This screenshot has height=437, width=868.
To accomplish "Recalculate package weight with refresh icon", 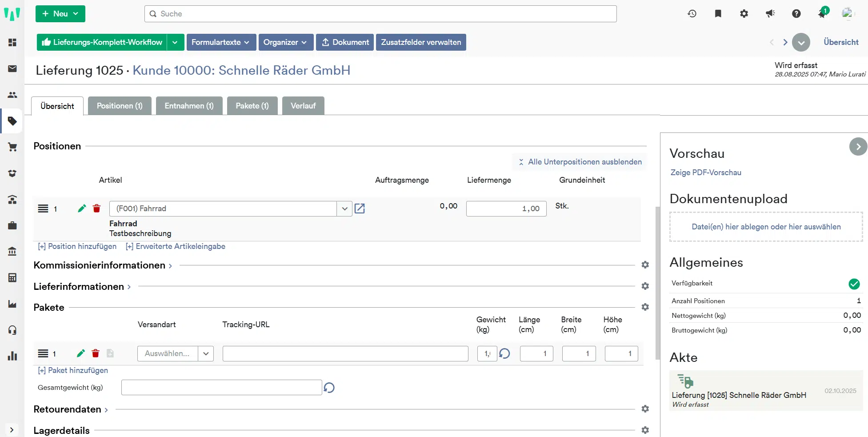I will point(504,353).
